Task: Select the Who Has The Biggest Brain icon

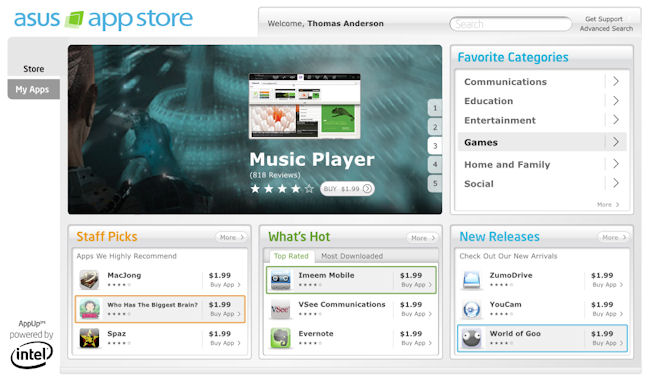Action: coord(89,309)
